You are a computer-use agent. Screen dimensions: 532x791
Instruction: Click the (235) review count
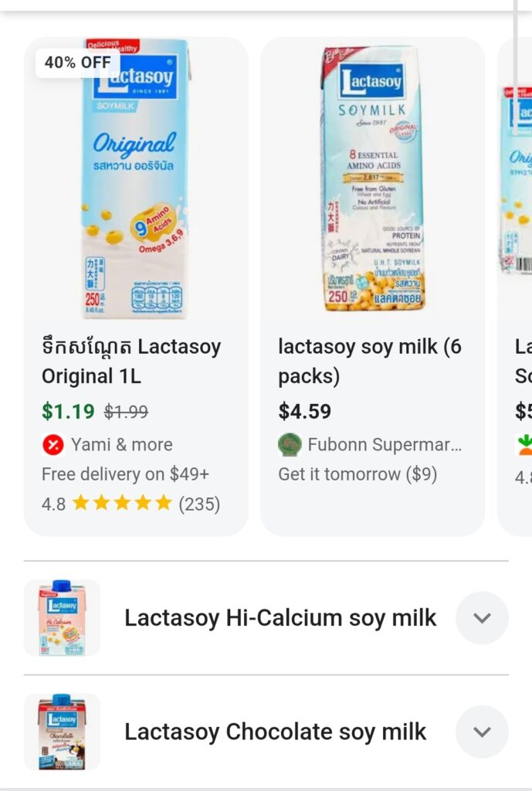tap(199, 504)
